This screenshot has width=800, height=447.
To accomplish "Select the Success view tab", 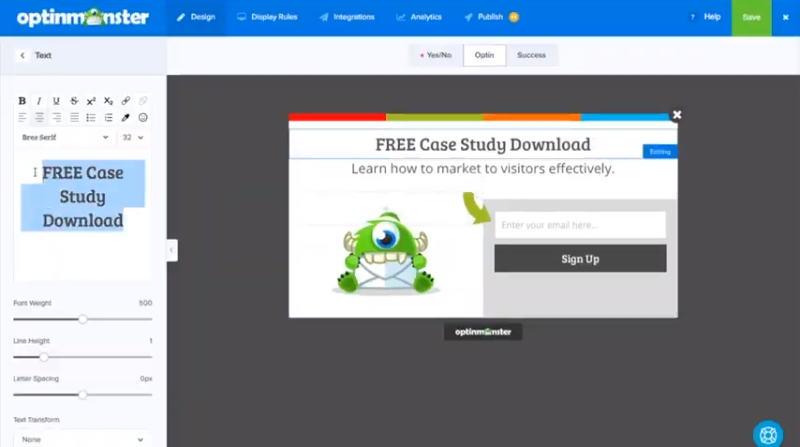I will click(531, 55).
